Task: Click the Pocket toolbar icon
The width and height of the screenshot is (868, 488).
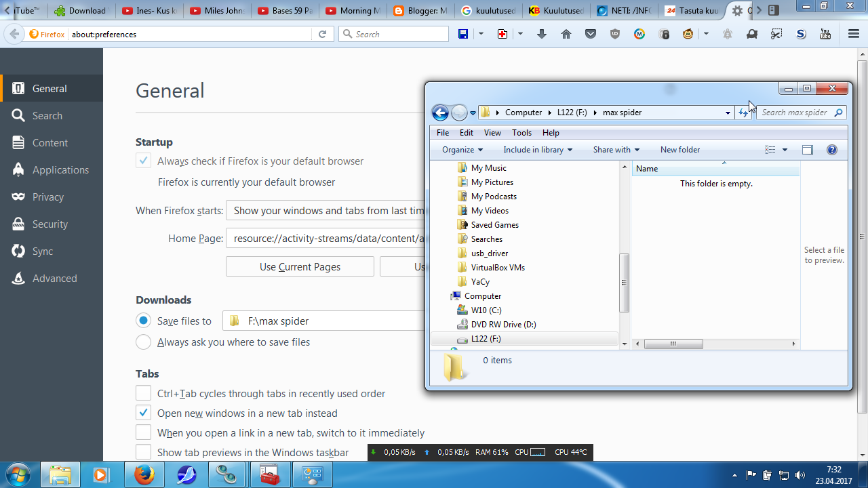Action: tap(591, 34)
